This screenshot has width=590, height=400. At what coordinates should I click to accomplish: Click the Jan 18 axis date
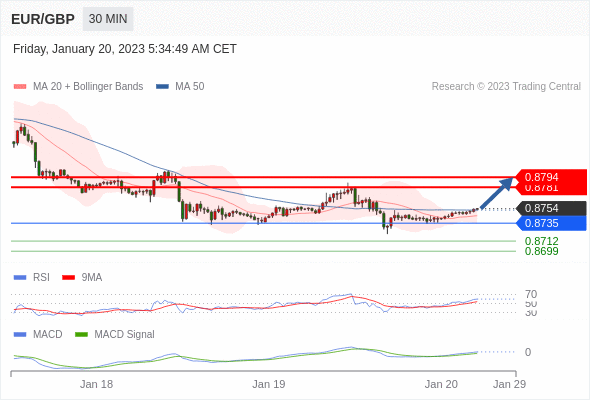pyautogui.click(x=96, y=384)
